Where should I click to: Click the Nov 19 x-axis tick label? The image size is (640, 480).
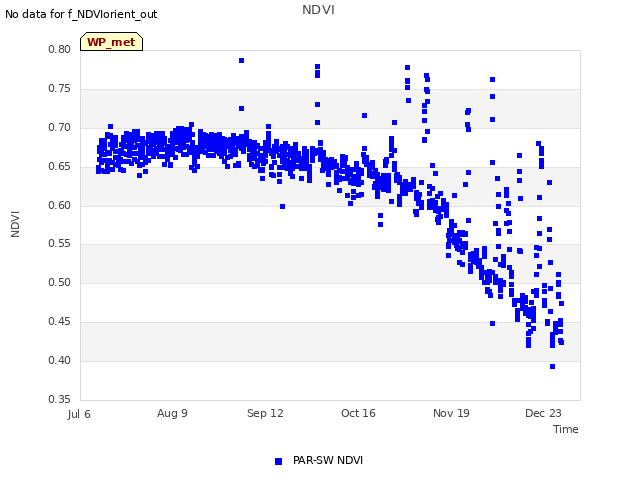coord(451,413)
